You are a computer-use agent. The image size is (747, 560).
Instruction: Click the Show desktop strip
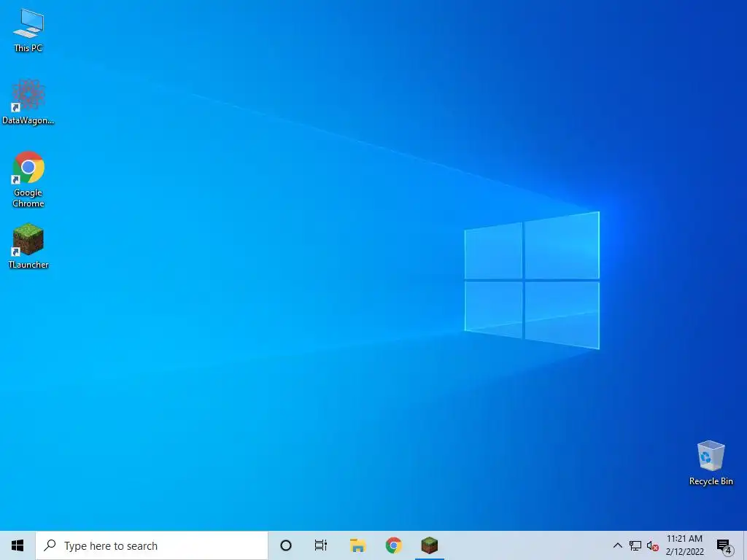(x=745, y=545)
